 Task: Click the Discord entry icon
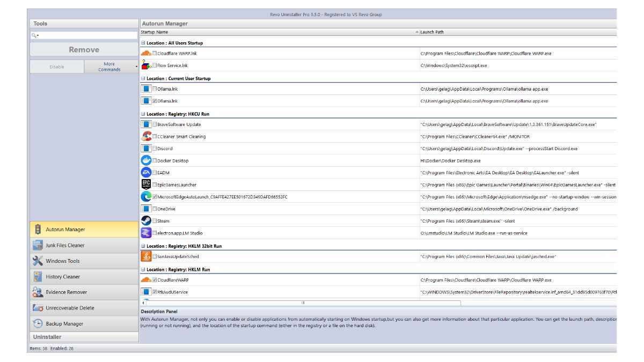click(x=146, y=149)
